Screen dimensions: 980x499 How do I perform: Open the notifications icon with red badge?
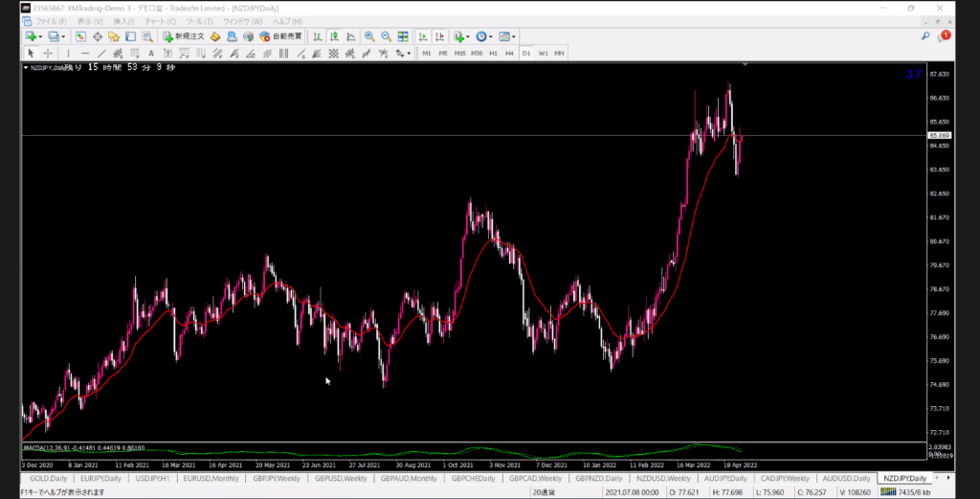tap(943, 36)
